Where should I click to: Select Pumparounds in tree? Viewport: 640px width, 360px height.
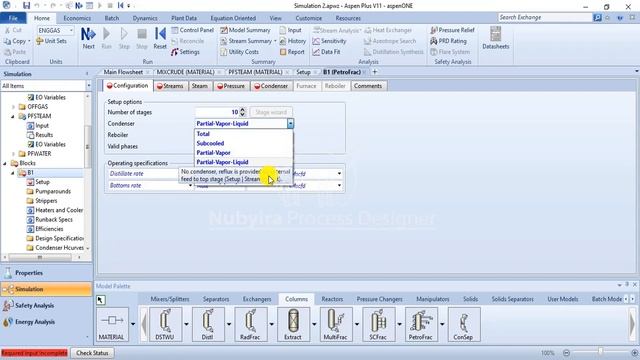point(53,191)
